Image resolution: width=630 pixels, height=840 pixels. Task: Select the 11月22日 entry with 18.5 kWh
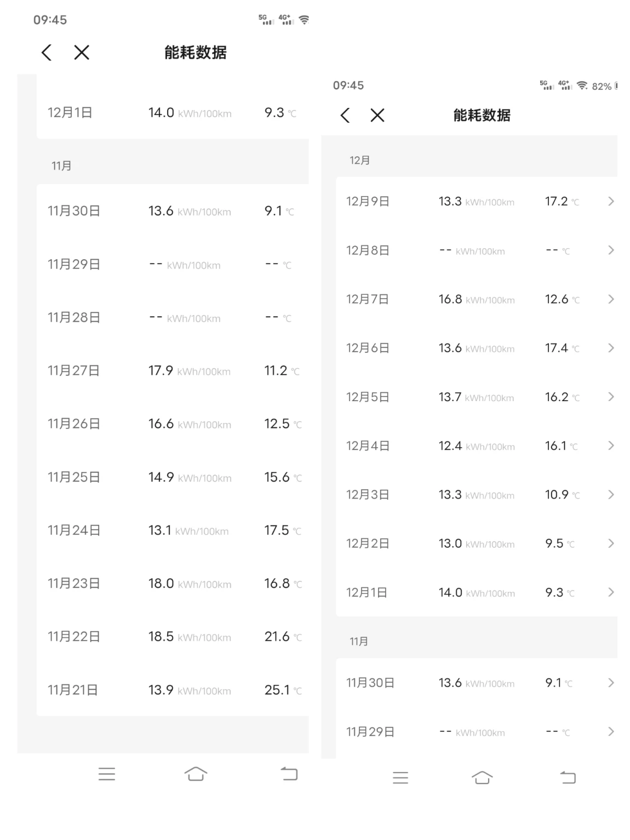pyautogui.click(x=173, y=637)
